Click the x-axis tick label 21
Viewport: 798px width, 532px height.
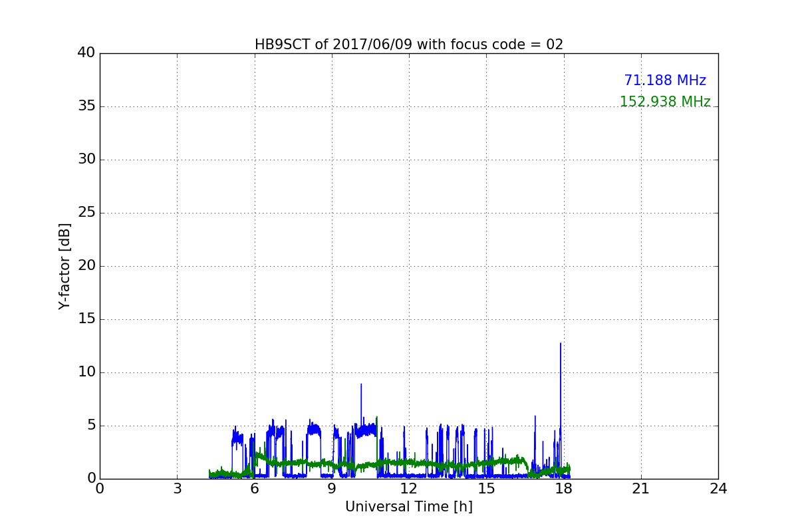point(641,489)
